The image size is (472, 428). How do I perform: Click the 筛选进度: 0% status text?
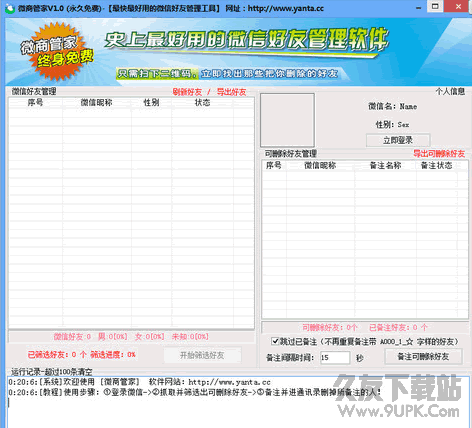[113, 355]
